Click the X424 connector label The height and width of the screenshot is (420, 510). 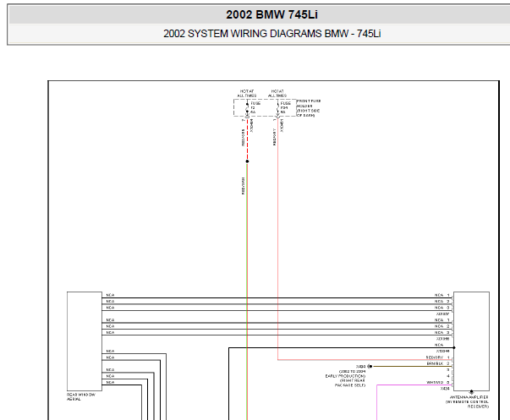[x=445, y=389]
